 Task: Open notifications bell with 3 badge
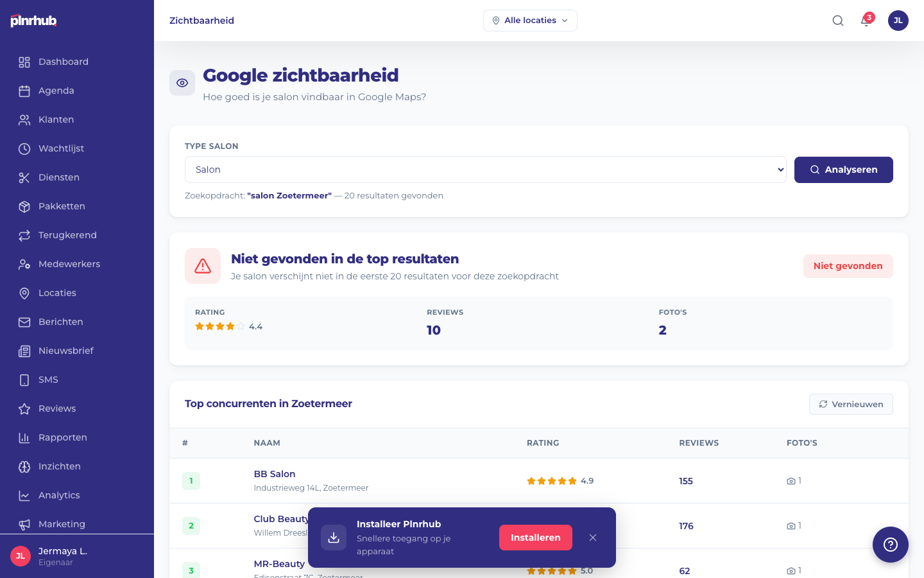(x=866, y=21)
